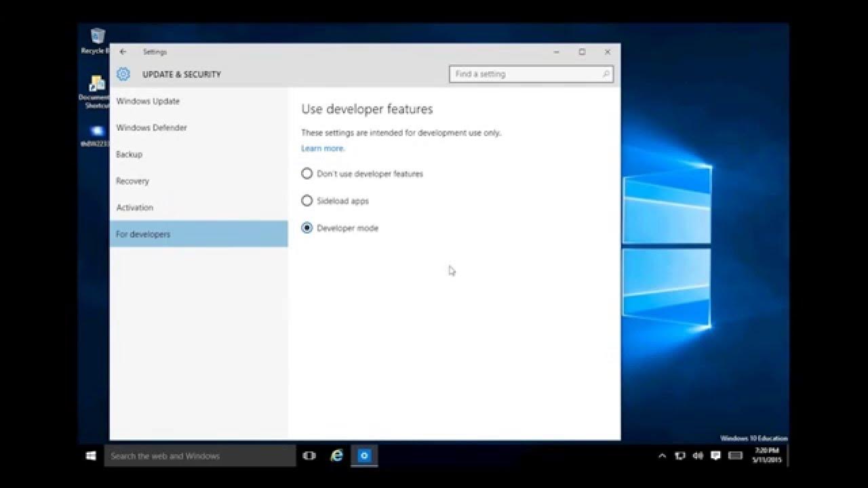
Task: Select Don't use developer features option
Action: click(363, 174)
